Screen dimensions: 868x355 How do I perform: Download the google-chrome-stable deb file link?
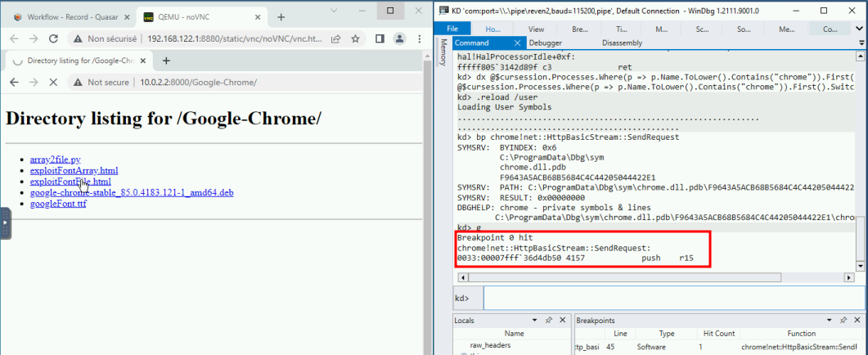click(x=132, y=193)
